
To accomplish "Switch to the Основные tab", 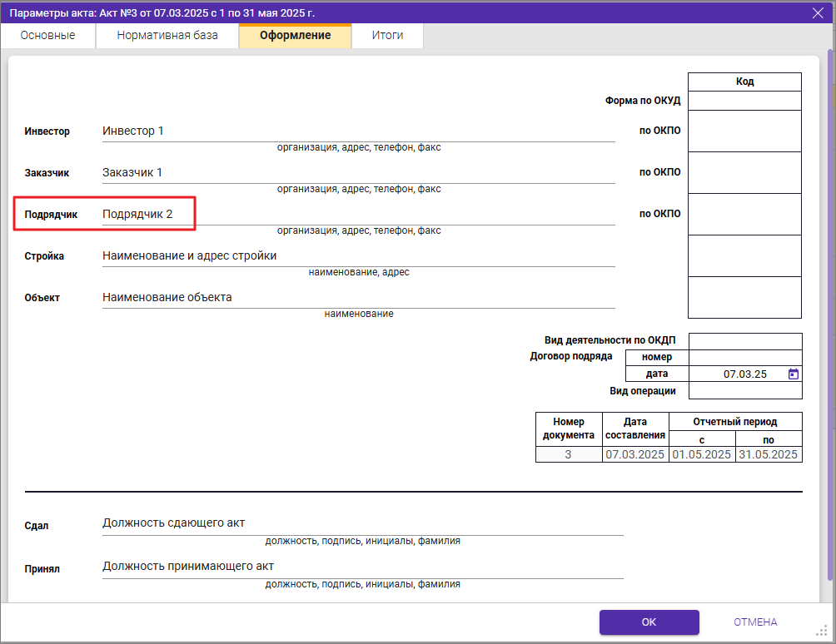I will pos(47,36).
